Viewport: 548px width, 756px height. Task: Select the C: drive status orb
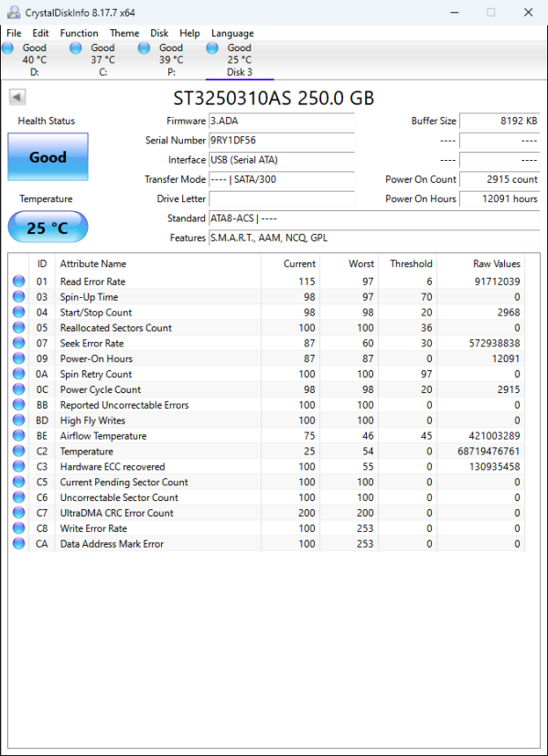(x=76, y=48)
